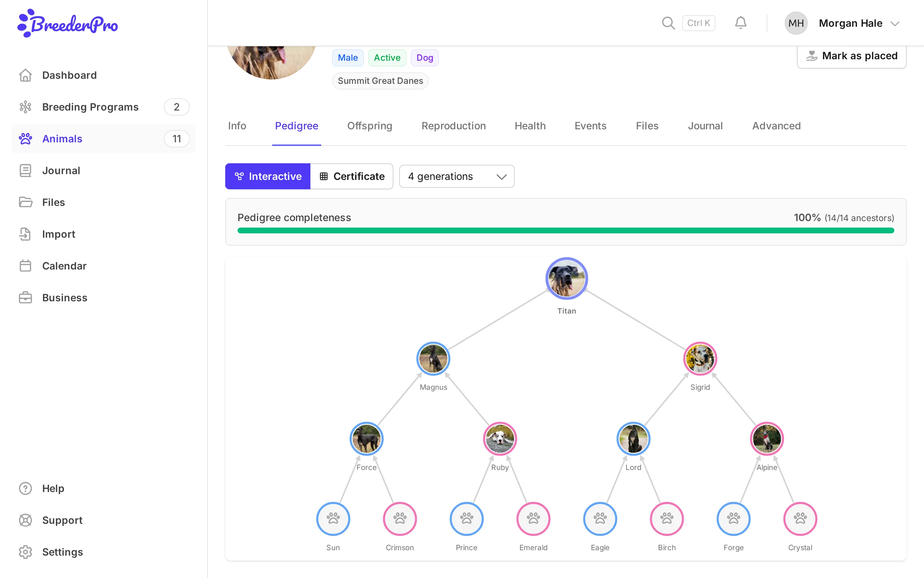Open the search magnifier icon

pos(668,23)
